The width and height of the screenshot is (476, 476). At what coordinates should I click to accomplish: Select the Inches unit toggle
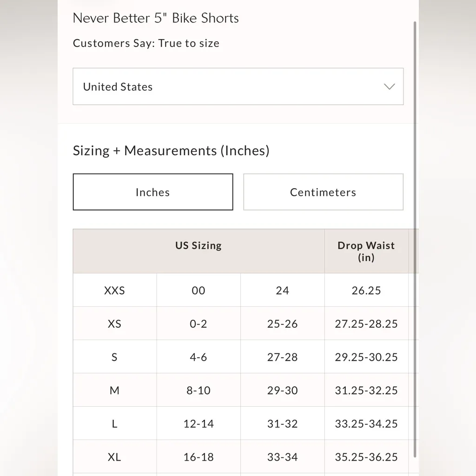(153, 192)
